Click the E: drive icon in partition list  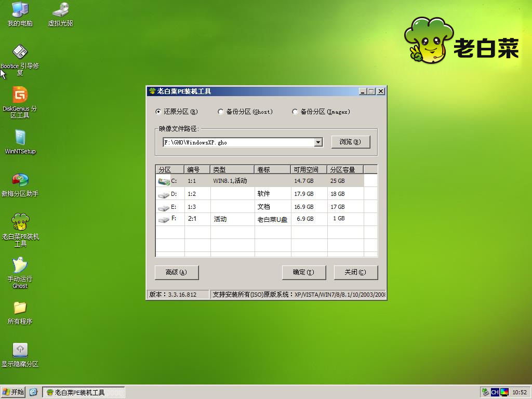(164, 207)
